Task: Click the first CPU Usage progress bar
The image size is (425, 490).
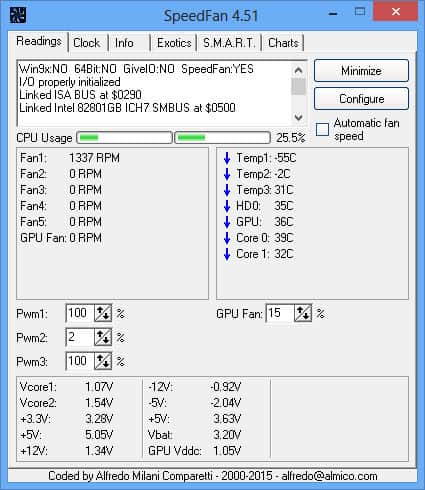Action: [x=124, y=137]
